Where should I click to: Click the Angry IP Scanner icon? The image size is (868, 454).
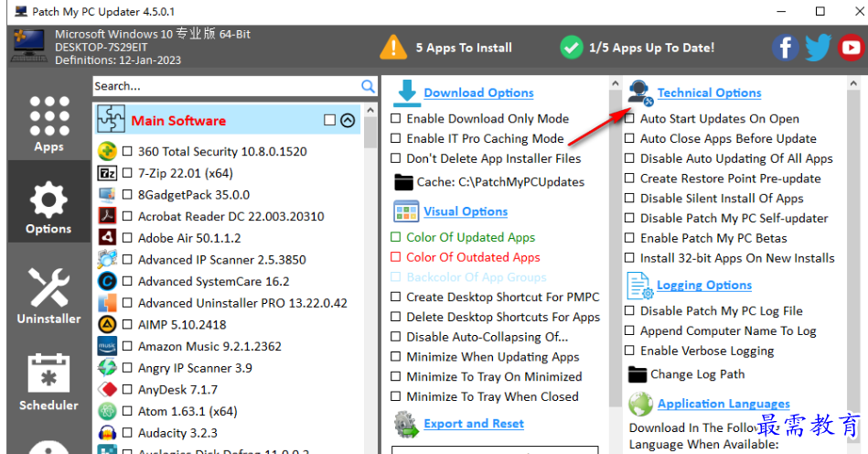click(107, 368)
